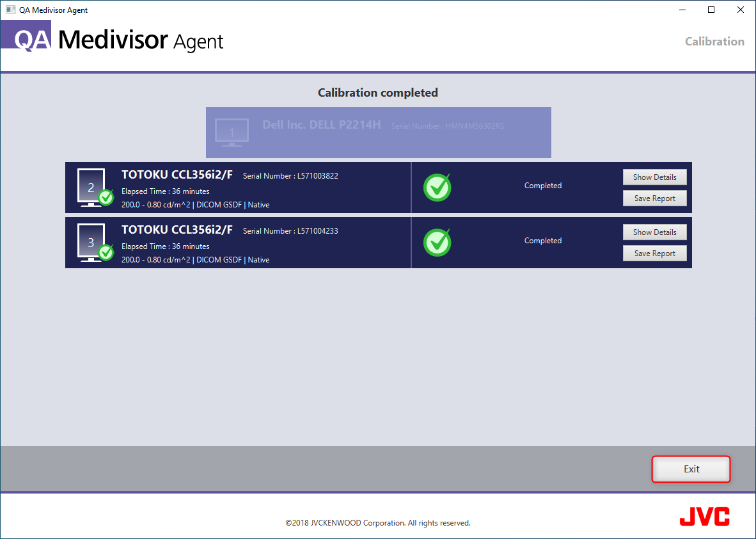The width and height of the screenshot is (756, 539).
Task: Click 'Serial Number : L571004233' text
Action: (x=290, y=230)
